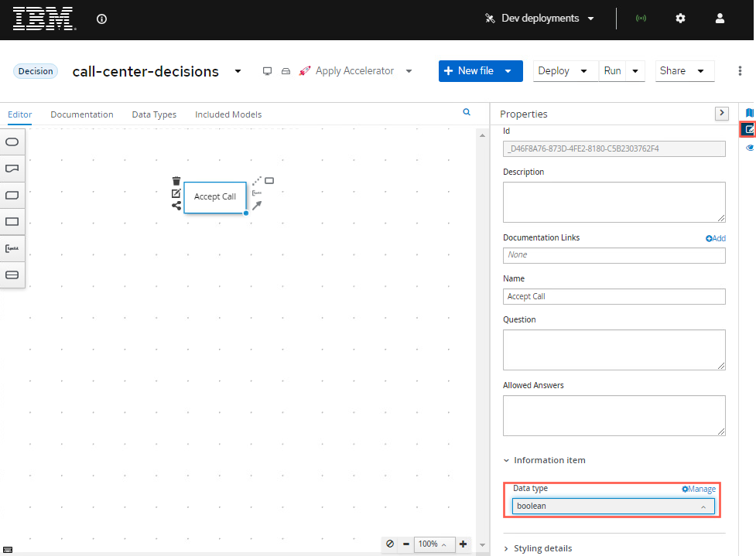
Task: Expand the Apply Accelerator dropdown arrow
Action: click(x=409, y=71)
